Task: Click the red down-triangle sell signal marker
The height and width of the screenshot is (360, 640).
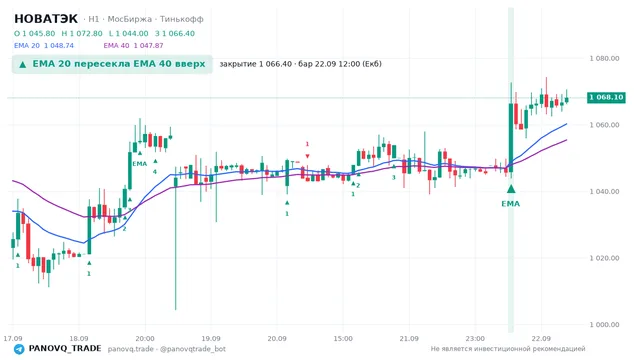Action: click(x=307, y=156)
